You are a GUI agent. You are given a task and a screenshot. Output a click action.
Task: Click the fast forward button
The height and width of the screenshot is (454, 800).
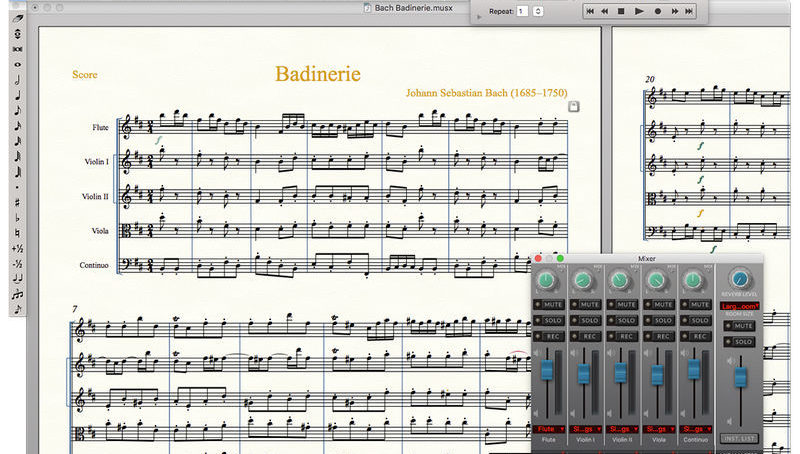point(674,11)
